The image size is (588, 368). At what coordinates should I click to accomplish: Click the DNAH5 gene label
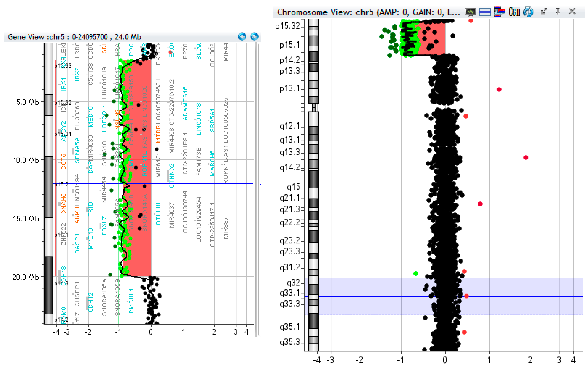[x=63, y=203]
